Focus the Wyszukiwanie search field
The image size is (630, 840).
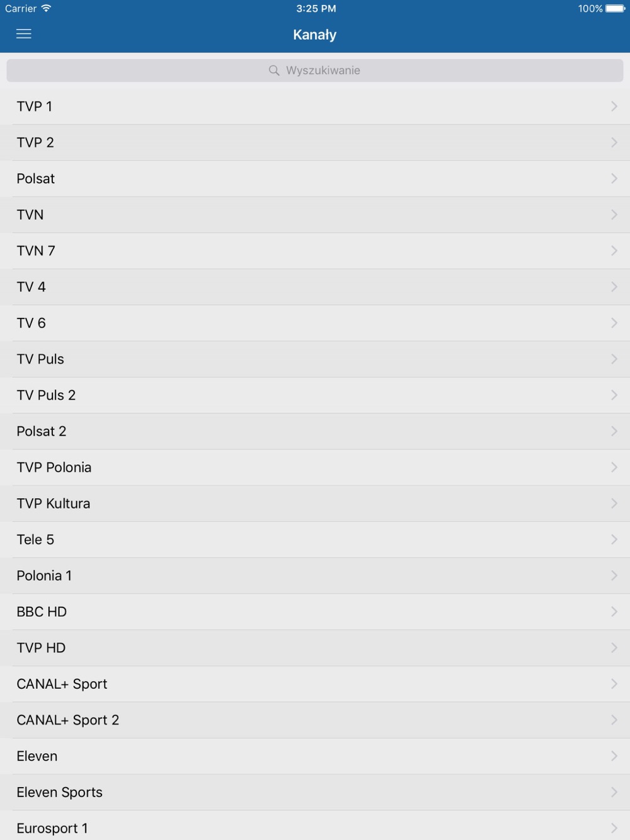(315, 71)
